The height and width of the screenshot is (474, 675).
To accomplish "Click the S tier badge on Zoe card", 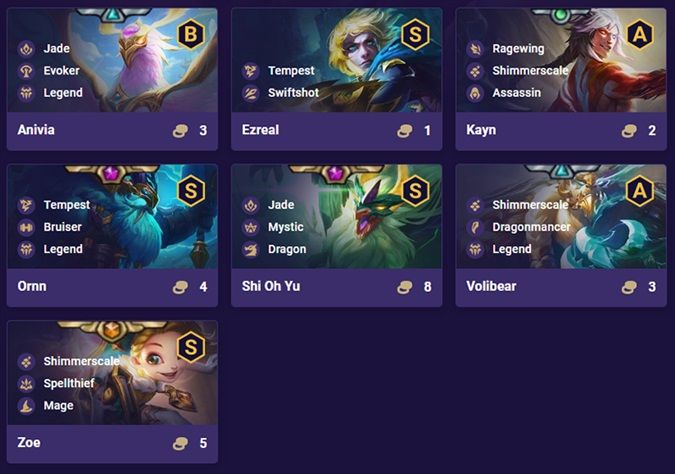I will (x=191, y=347).
